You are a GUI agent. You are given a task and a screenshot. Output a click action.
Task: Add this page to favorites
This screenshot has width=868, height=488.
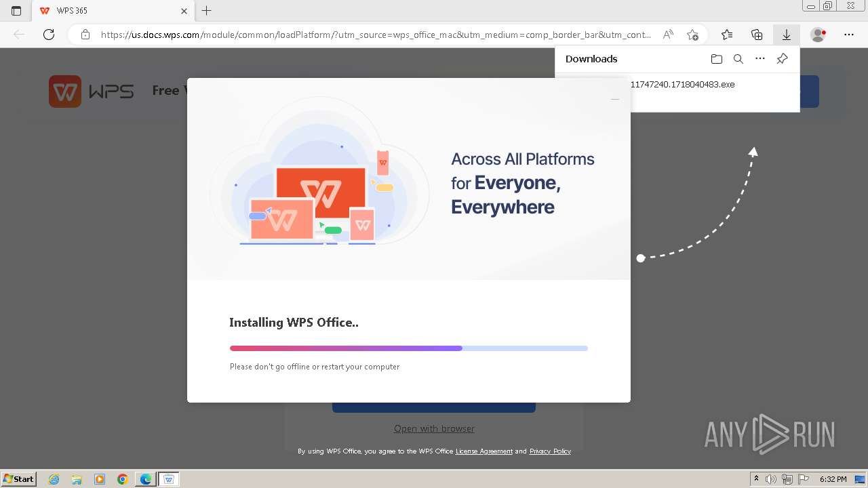pos(692,35)
